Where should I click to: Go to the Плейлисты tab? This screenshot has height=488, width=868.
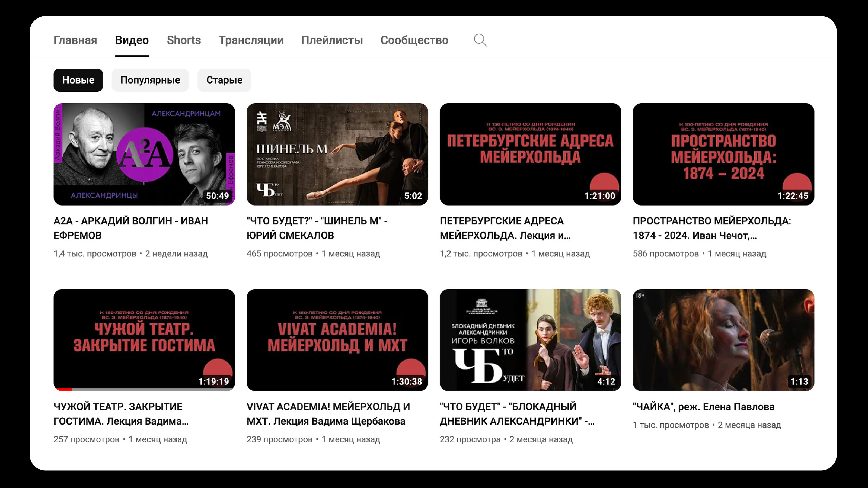(x=331, y=40)
